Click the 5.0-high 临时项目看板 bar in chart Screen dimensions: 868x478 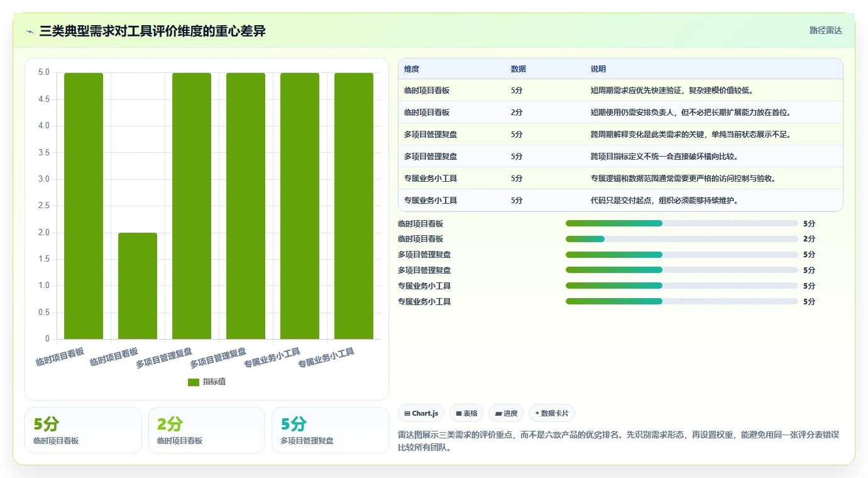click(x=84, y=206)
